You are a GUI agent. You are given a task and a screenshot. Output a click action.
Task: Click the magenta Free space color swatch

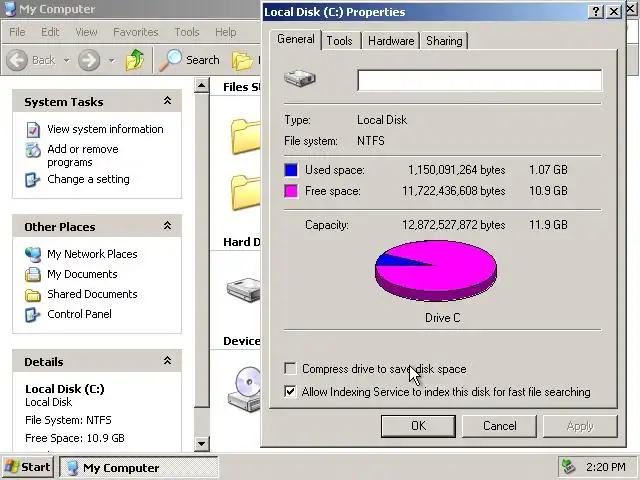(x=291, y=191)
